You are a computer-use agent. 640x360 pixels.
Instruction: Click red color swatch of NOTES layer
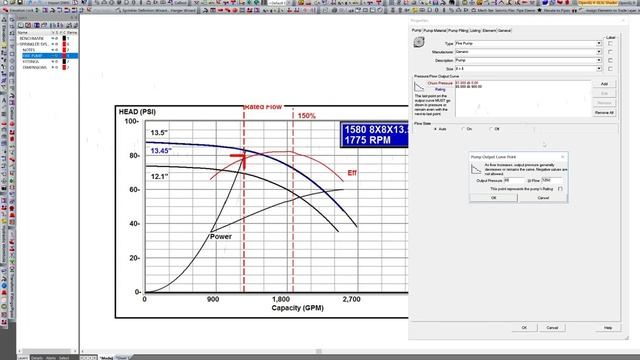click(64, 50)
